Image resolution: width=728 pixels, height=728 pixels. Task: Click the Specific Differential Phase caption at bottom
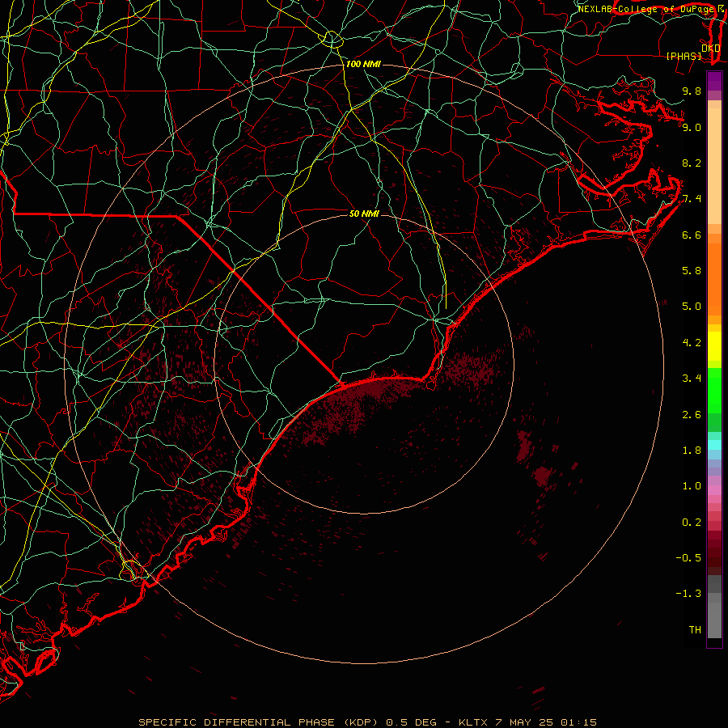[x=368, y=722]
